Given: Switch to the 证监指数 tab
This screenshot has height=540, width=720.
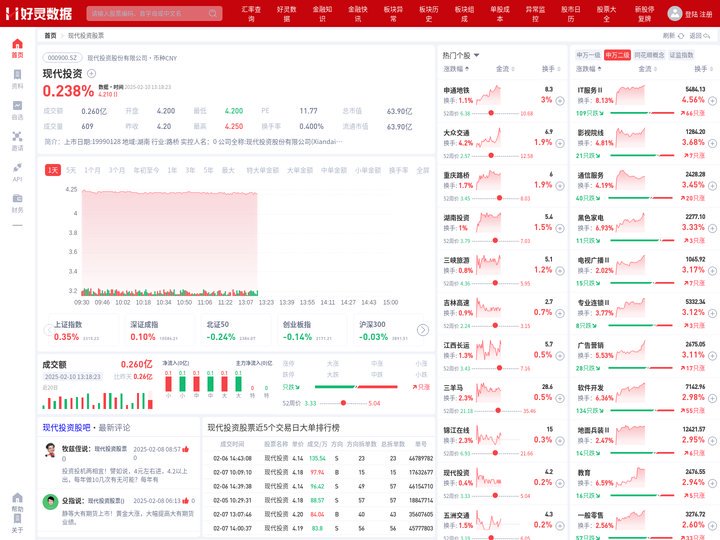Looking at the screenshot, I should pyautogui.click(x=681, y=55).
